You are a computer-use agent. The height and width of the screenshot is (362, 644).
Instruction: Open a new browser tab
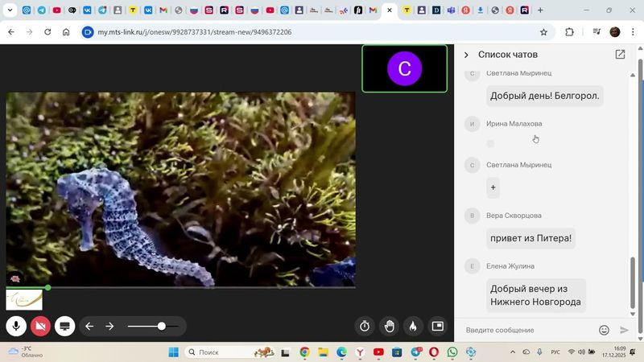click(x=540, y=10)
